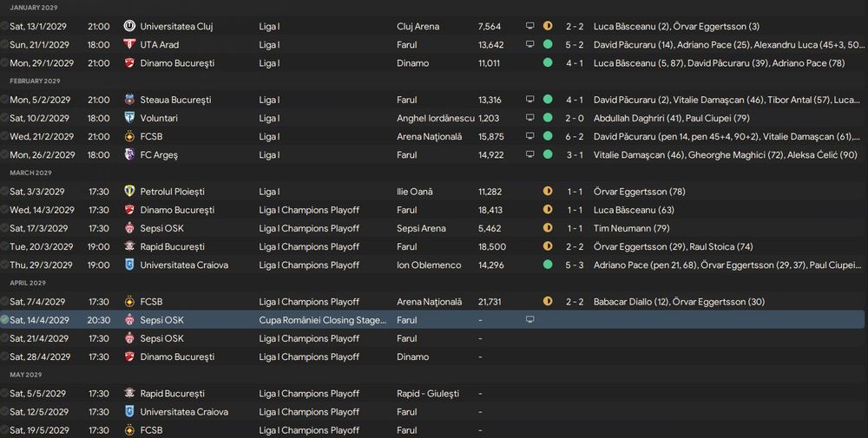Viewport: 868px width, 438px height.
Task: Click the Luca Băsceanu (63) scorer text
Action: [634, 210]
